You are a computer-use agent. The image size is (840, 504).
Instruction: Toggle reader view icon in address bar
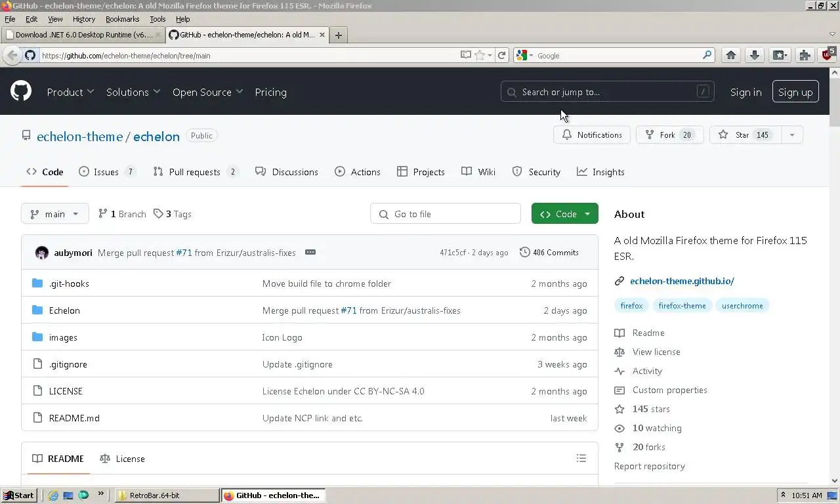465,55
